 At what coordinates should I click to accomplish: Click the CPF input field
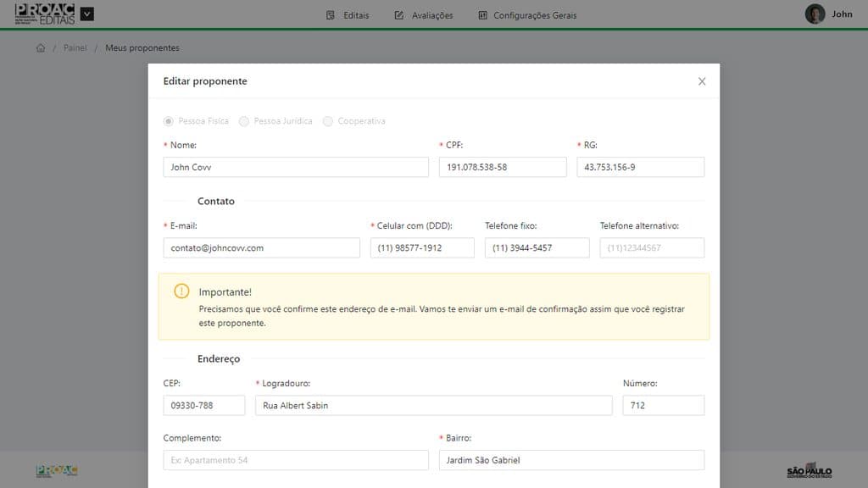[503, 167]
